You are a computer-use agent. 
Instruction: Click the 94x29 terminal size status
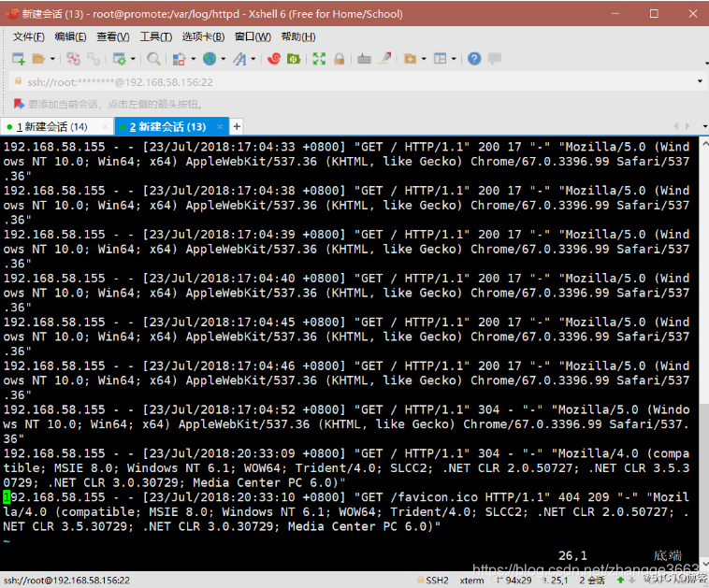click(x=514, y=581)
